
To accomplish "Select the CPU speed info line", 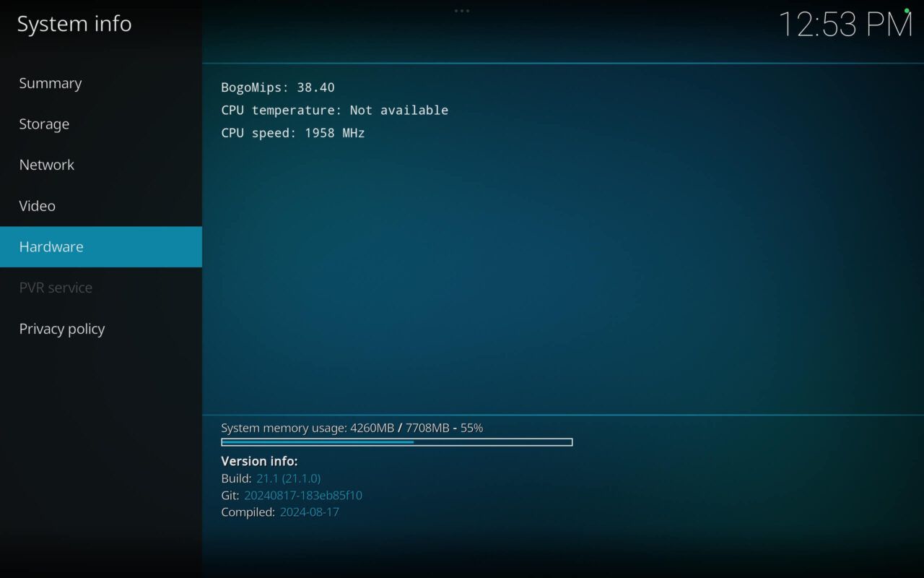I will tap(292, 133).
